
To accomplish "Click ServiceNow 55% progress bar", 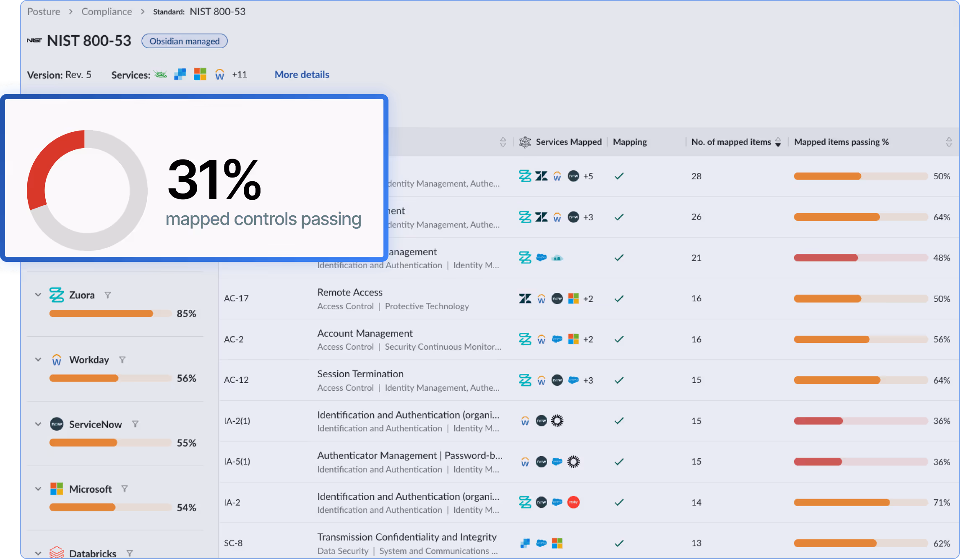I will coord(110,443).
